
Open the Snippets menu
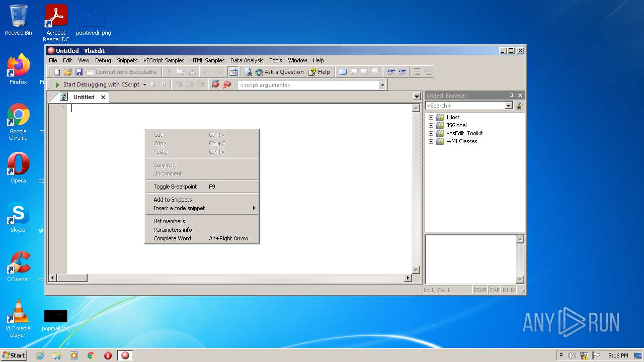127,60
